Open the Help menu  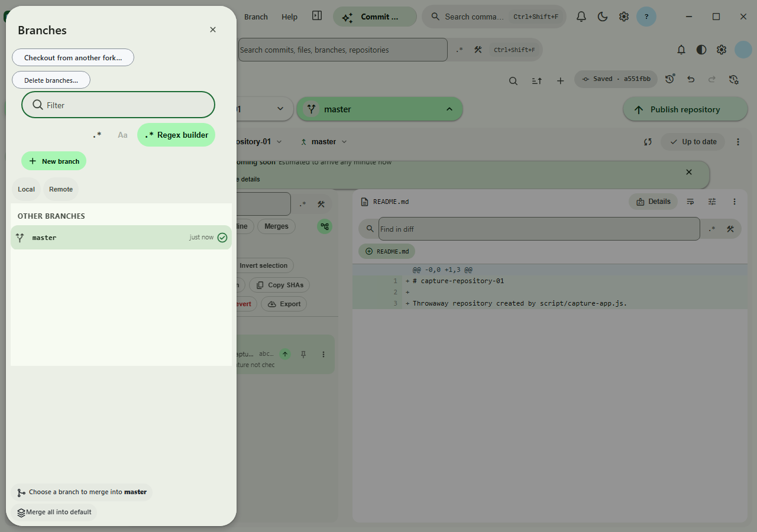click(x=289, y=17)
